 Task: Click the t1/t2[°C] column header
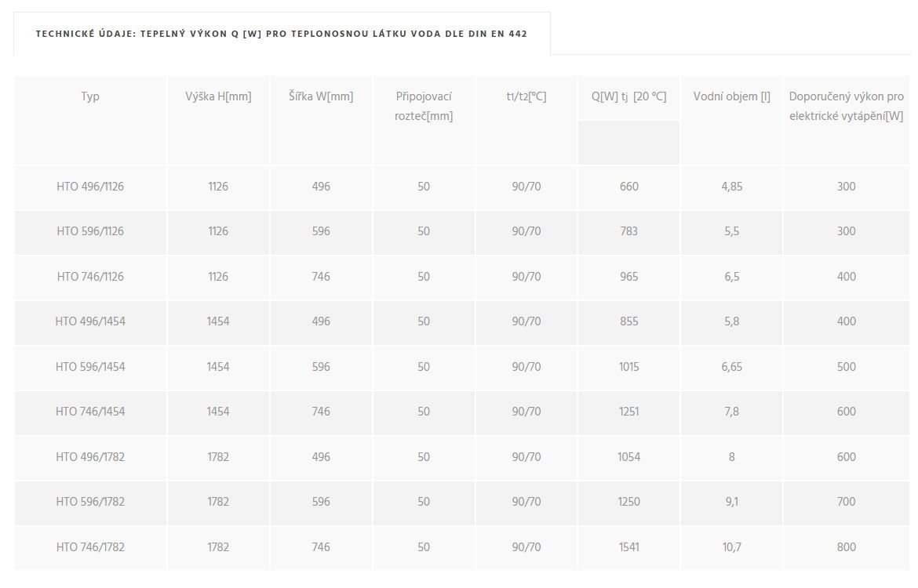point(526,96)
